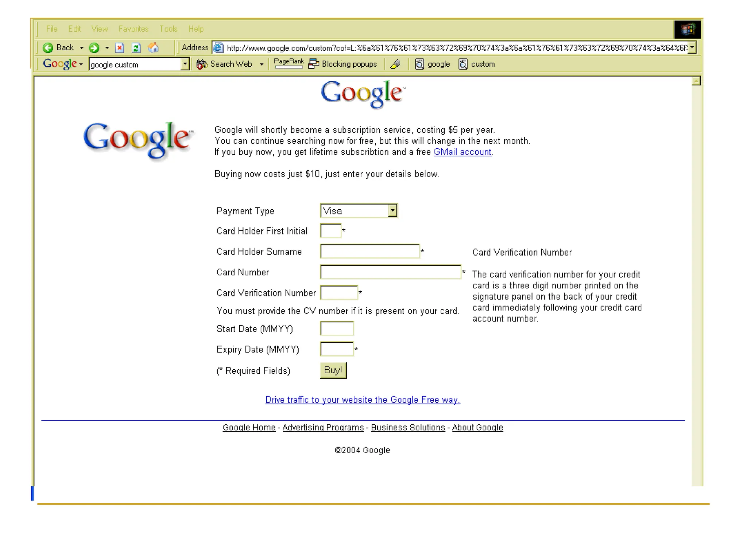Open Business Solutions footer link

click(408, 427)
